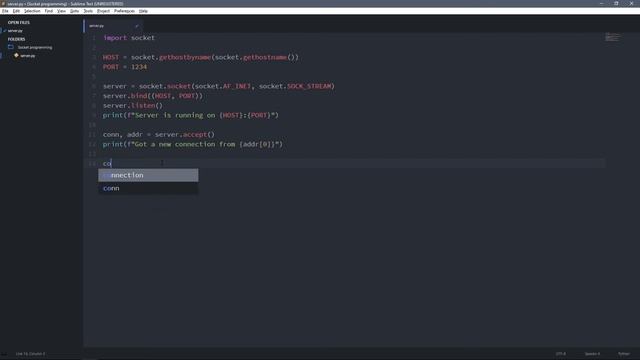Open the Edit menu

click(x=16, y=11)
